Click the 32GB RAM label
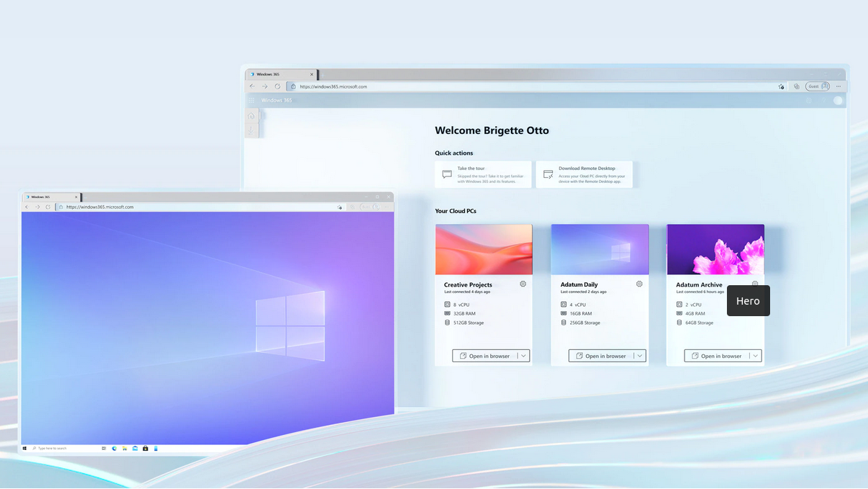Image resolution: width=868 pixels, height=489 pixels. pos(464,314)
